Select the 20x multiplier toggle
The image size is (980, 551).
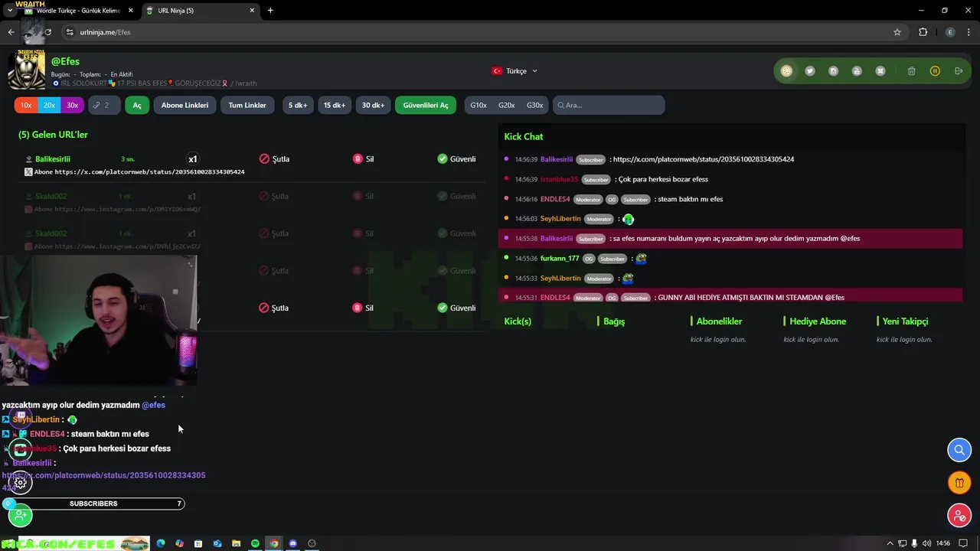coord(49,106)
